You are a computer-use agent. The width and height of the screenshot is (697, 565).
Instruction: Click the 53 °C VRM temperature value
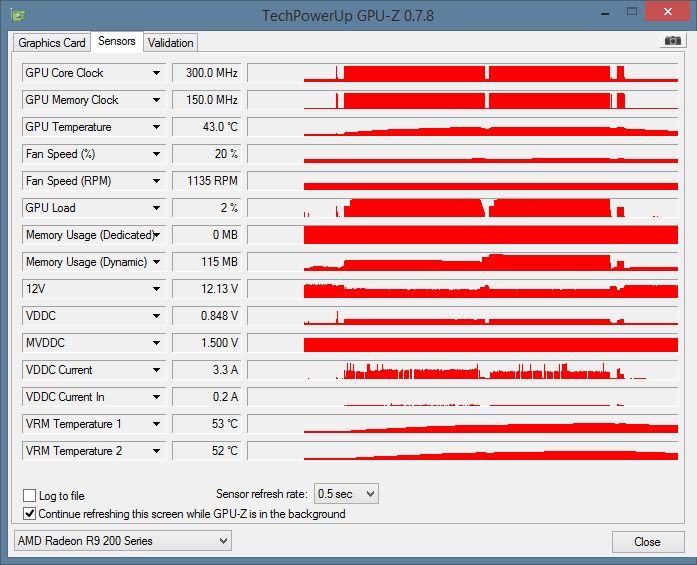pos(207,424)
